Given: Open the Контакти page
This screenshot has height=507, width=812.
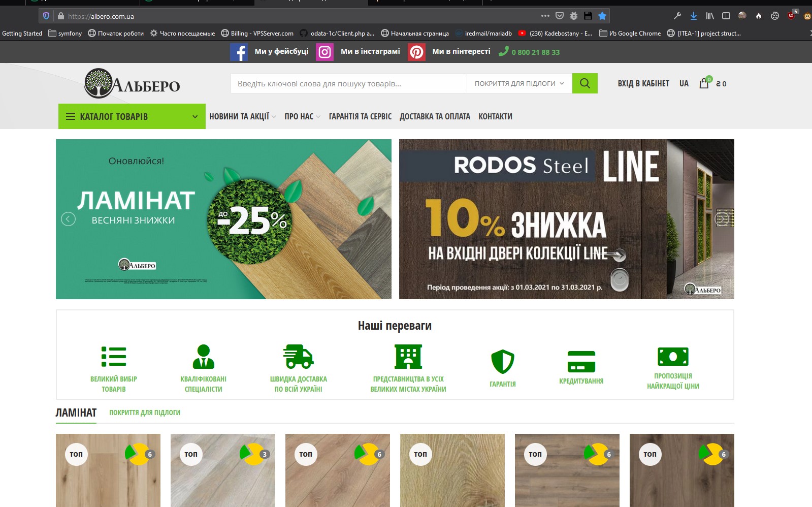Looking at the screenshot, I should click(495, 116).
